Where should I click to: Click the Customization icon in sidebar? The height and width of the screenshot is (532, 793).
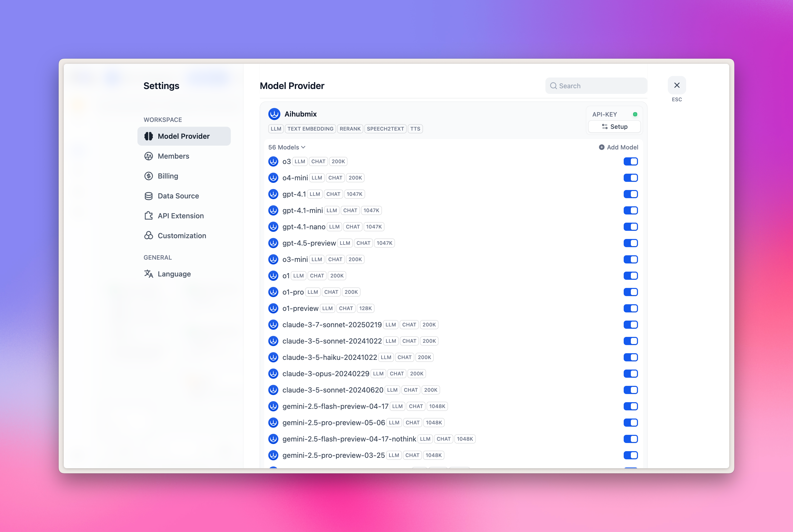click(x=149, y=235)
